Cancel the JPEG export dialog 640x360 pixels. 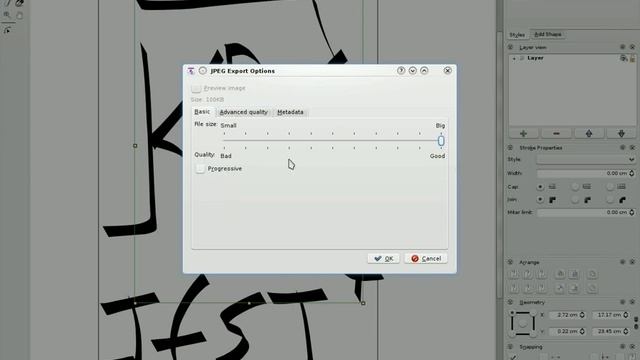pyautogui.click(x=426, y=258)
